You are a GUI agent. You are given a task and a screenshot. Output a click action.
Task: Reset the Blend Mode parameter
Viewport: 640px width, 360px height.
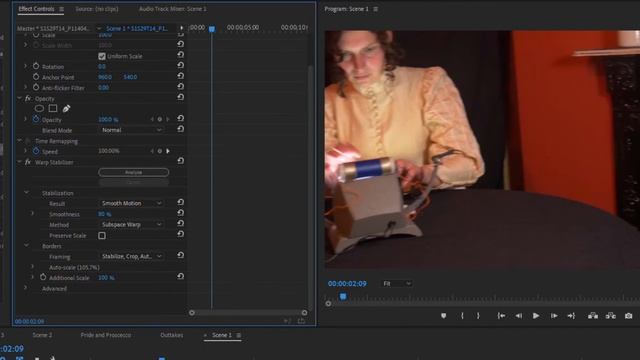click(180, 129)
